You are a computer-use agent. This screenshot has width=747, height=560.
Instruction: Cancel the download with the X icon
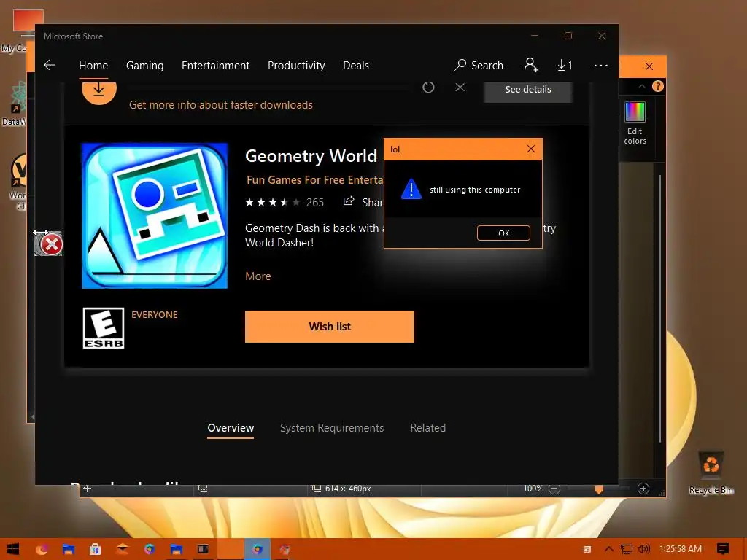(460, 87)
